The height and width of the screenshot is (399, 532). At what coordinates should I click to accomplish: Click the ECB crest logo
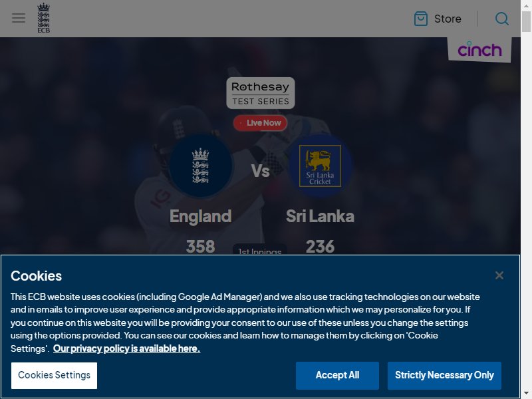tap(43, 18)
